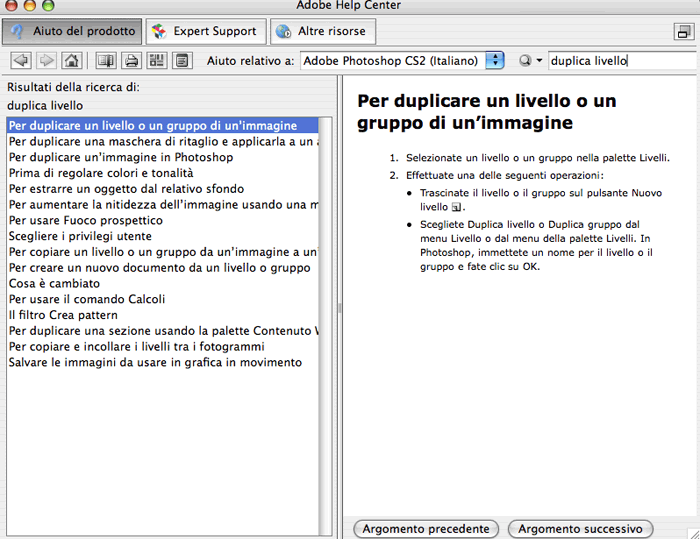This screenshot has width=700, height=539.
Task: Open search options dropdown arrow next to magnifier
Action: tap(539, 60)
